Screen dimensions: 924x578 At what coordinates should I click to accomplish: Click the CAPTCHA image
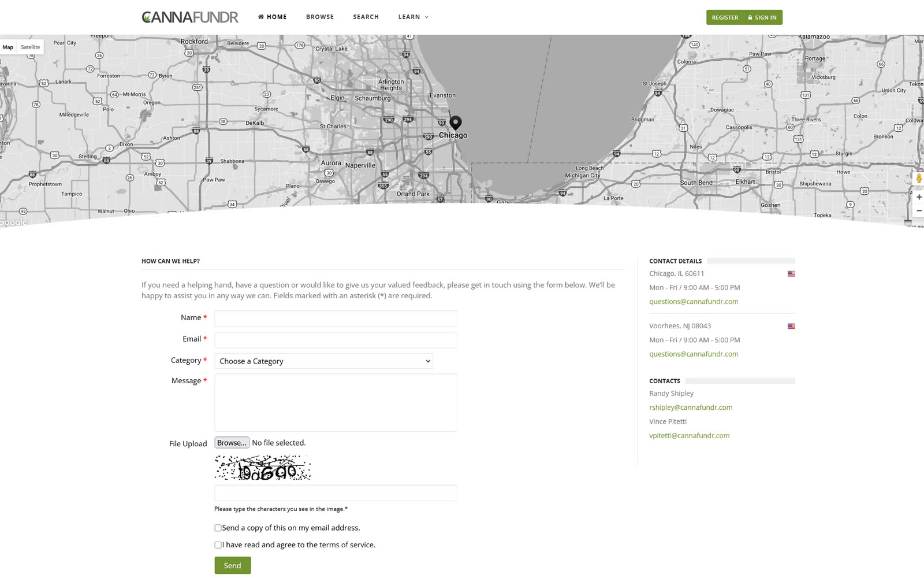[x=263, y=468]
